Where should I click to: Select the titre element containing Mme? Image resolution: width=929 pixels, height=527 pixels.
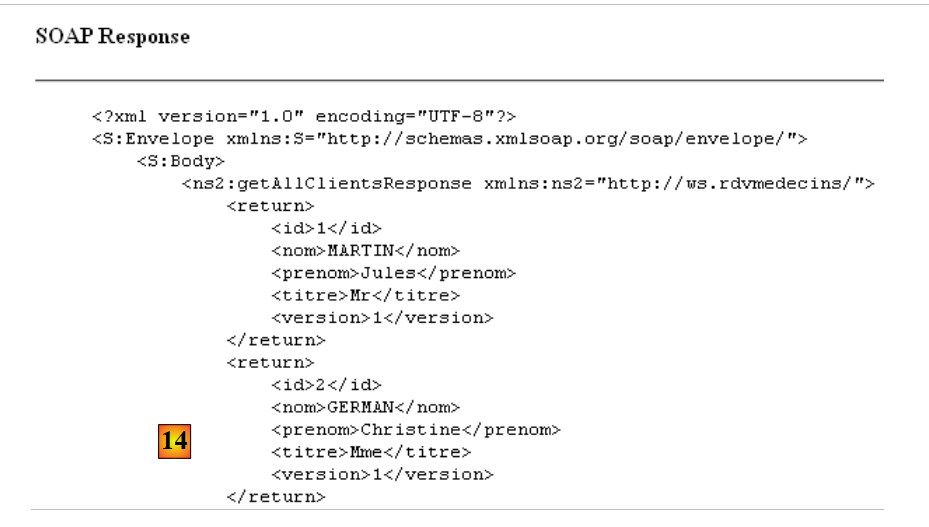tap(370, 452)
